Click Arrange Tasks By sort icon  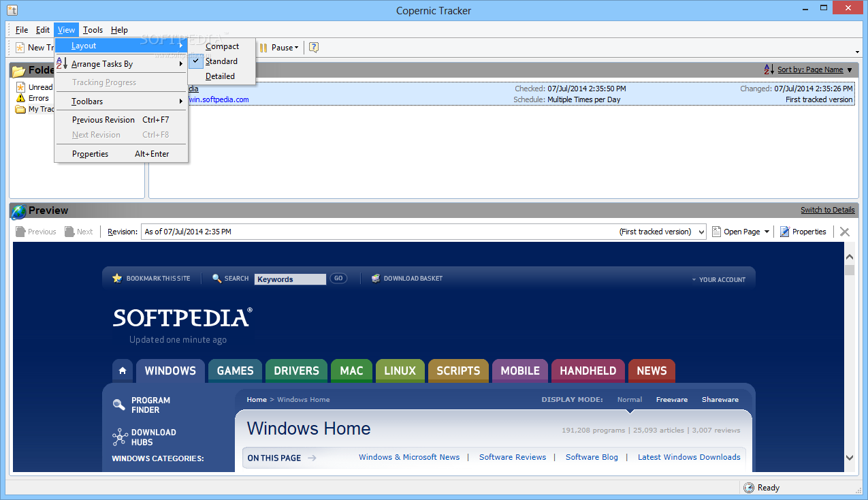pyautogui.click(x=62, y=64)
